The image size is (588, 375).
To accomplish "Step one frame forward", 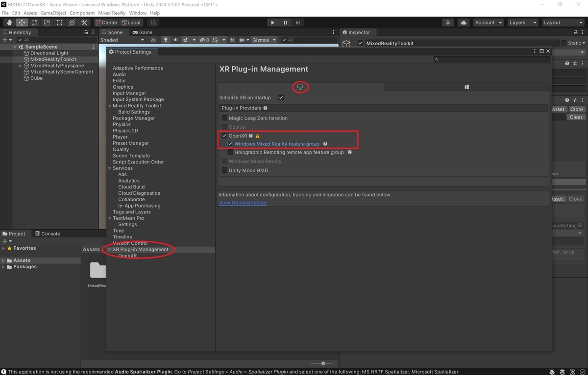I will (x=297, y=23).
